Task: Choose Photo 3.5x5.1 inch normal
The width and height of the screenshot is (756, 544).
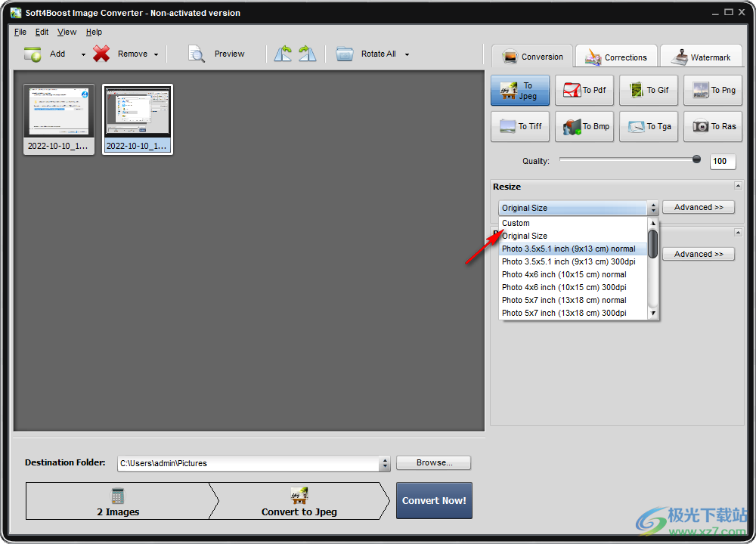Action: pyautogui.click(x=574, y=249)
